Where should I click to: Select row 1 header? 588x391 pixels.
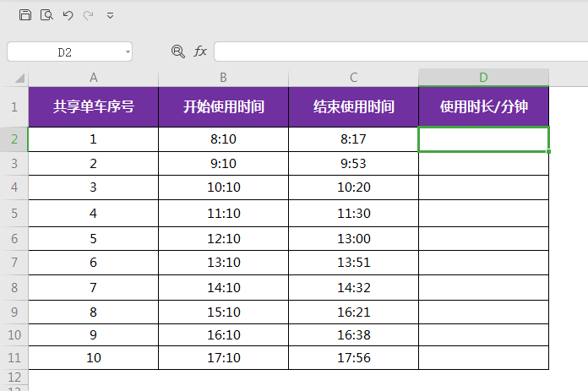(x=14, y=107)
